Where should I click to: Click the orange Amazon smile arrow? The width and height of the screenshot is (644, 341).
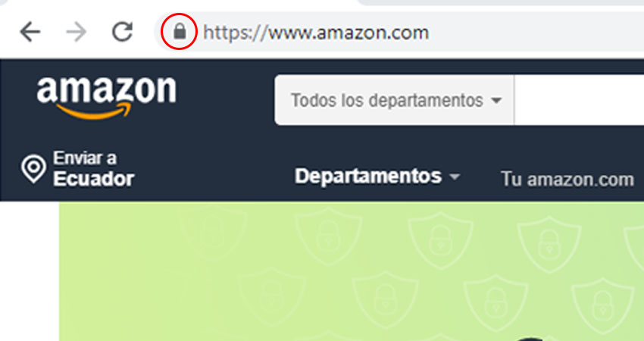coord(94,111)
